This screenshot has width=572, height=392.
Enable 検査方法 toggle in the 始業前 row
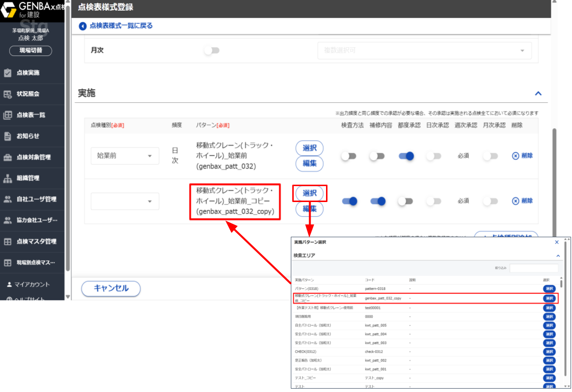(x=349, y=156)
